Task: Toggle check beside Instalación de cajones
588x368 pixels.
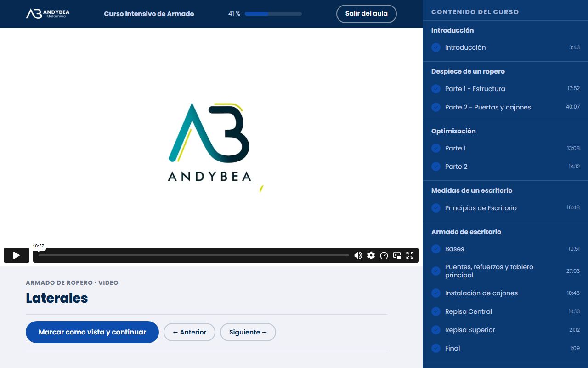Action: (436, 293)
